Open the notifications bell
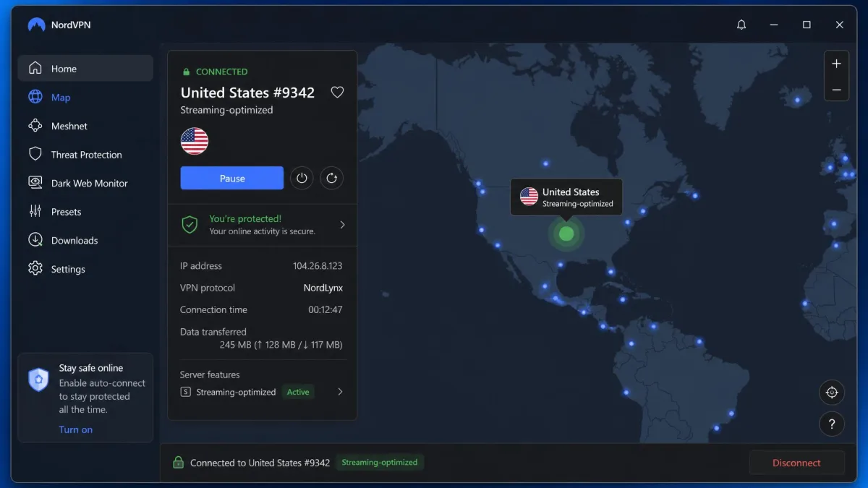 741,25
